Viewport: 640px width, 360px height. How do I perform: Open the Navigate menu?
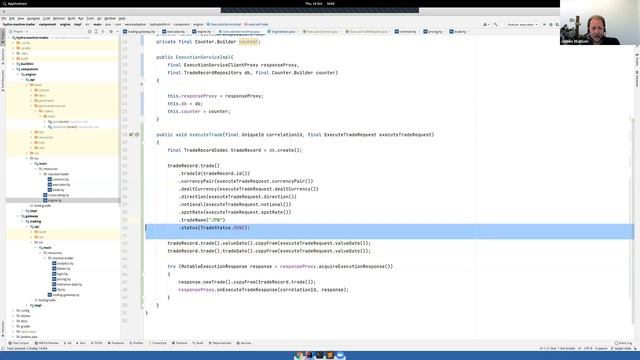pos(33,18)
